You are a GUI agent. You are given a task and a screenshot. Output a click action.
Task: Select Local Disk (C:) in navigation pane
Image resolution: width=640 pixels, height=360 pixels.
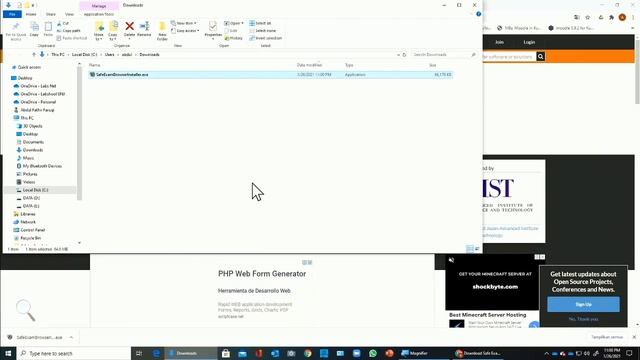coord(35,190)
